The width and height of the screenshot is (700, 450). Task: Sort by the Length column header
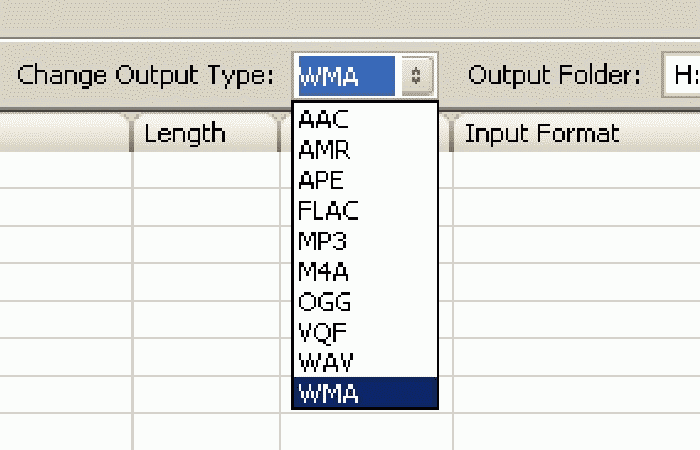(205, 134)
